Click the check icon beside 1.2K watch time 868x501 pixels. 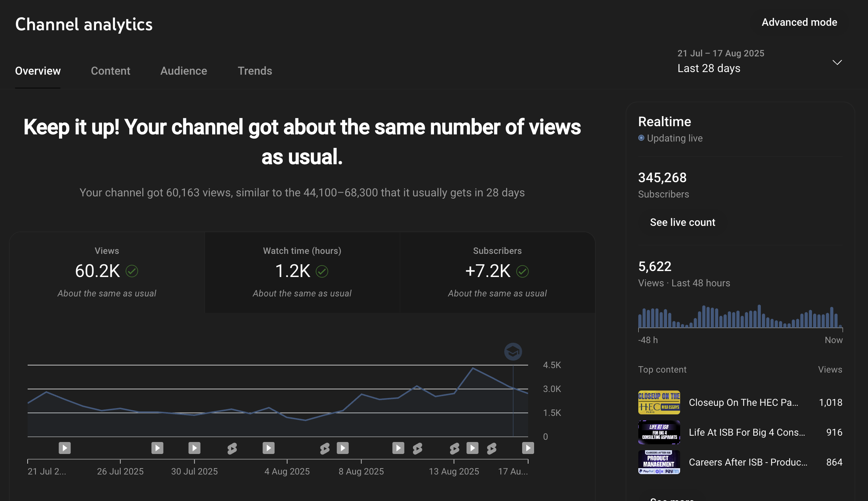322,271
